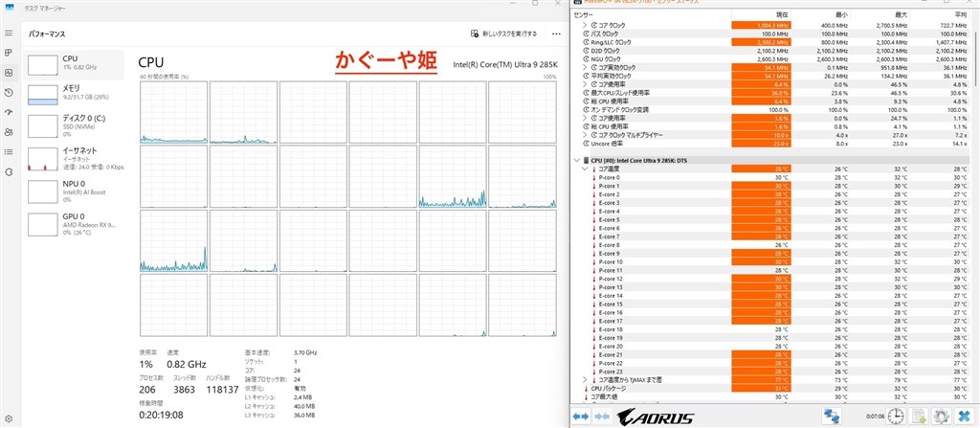980x428 pixels.
Task: Select 平均実効クロック sensor row
Action: tap(770, 76)
